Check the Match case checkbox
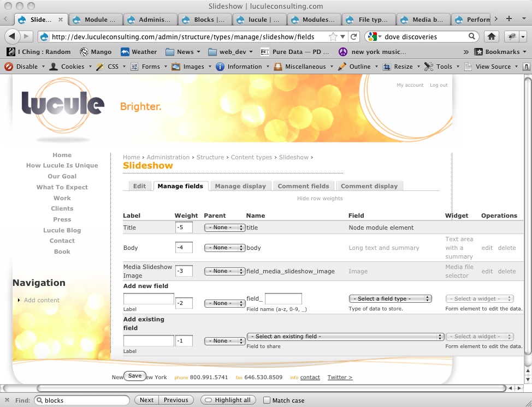 click(267, 400)
